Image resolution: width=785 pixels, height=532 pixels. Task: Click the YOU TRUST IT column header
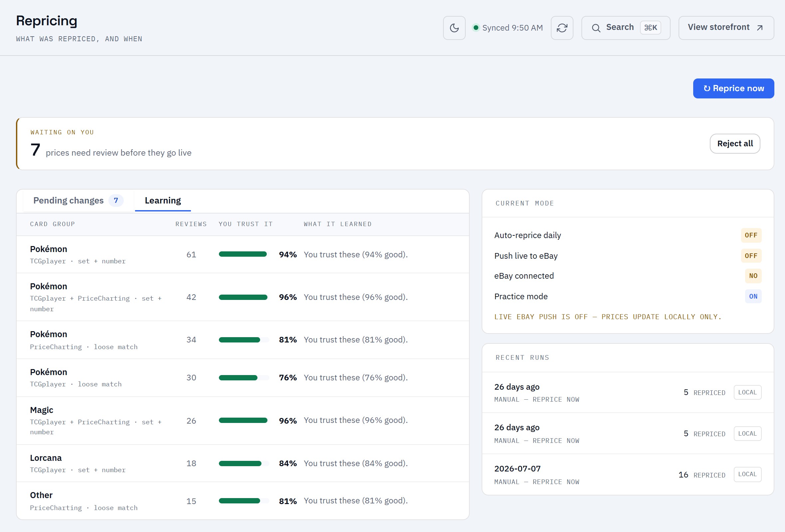[245, 224]
